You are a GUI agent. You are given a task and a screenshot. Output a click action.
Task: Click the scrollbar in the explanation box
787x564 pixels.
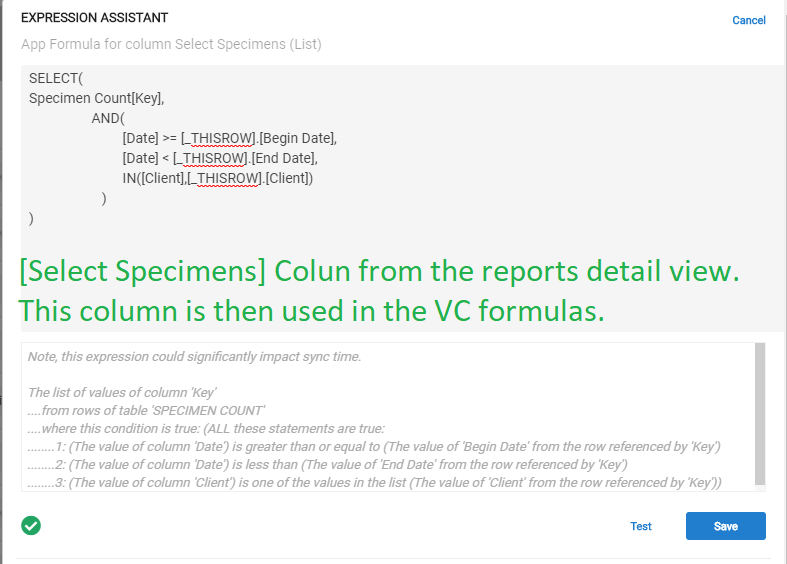coord(760,414)
